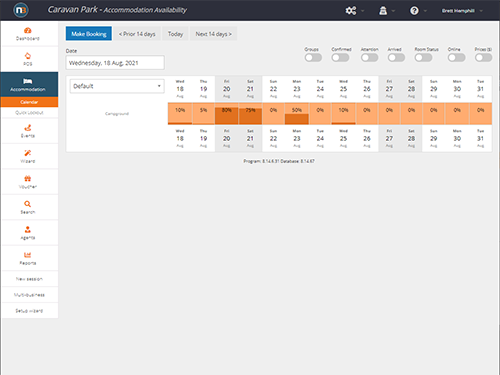Open Multi-business in sidebar

pyautogui.click(x=29, y=295)
